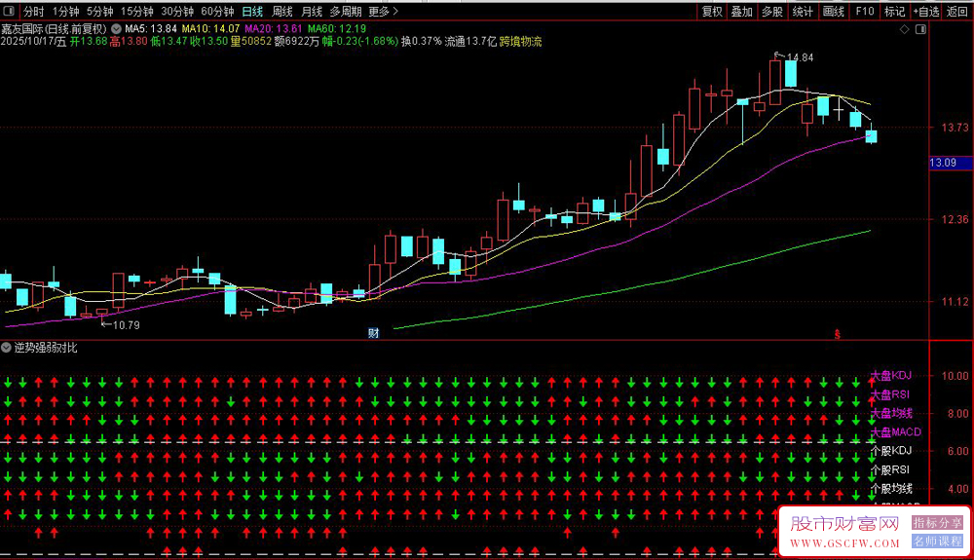Image resolution: width=974 pixels, height=560 pixels.
Task: Expand the 更多 periods menu
Action: [384, 12]
